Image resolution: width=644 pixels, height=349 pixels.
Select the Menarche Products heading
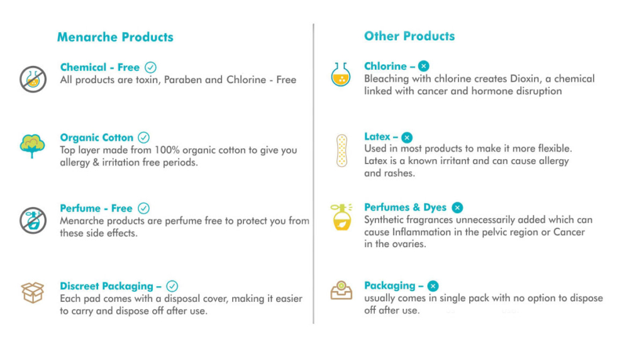115,37
